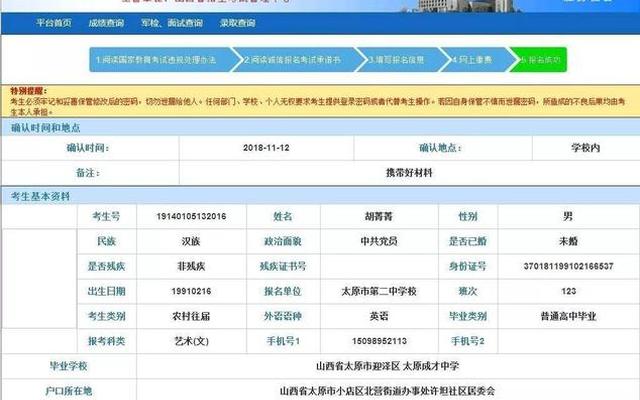The height and width of the screenshot is (400, 640).
Task: Select step 2 阅读诚信报名考试承诺书
Action: pos(295,60)
